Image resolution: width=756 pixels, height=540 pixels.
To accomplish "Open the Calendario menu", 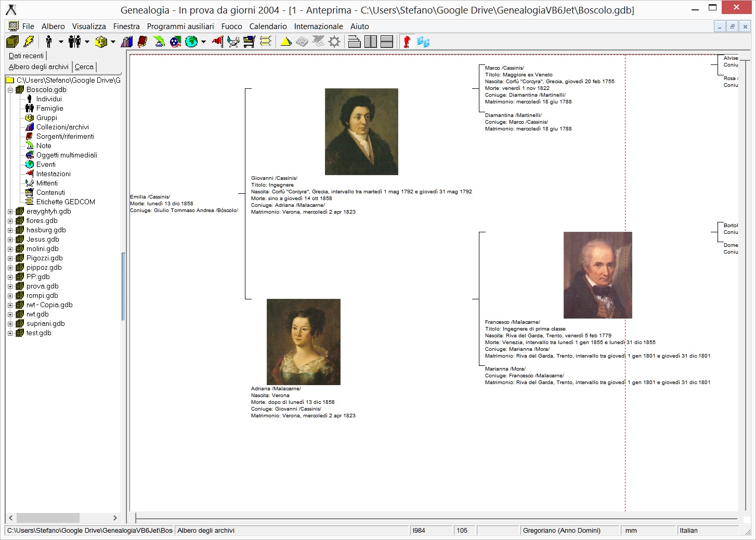I will 268,27.
